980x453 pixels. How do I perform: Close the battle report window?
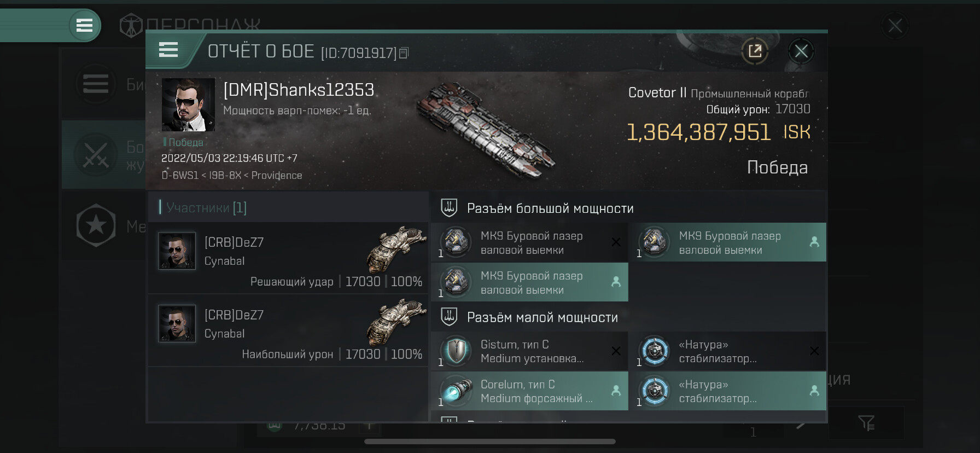[801, 51]
